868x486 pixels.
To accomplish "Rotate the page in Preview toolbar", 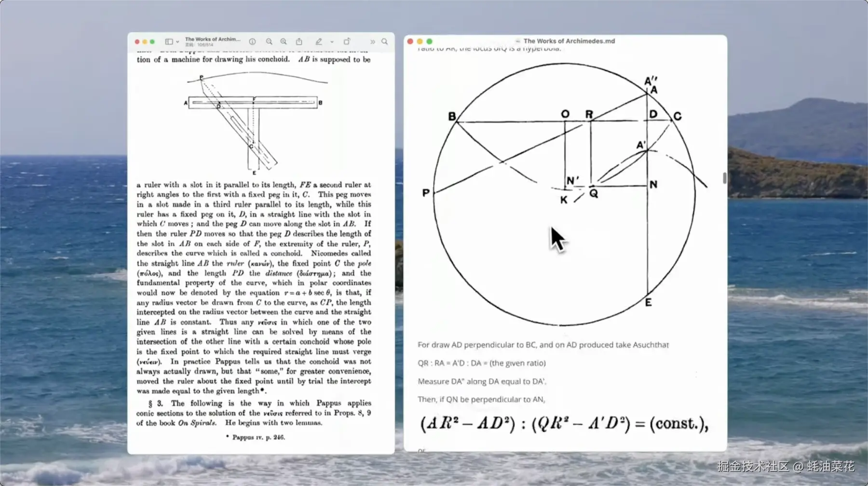I will point(347,41).
